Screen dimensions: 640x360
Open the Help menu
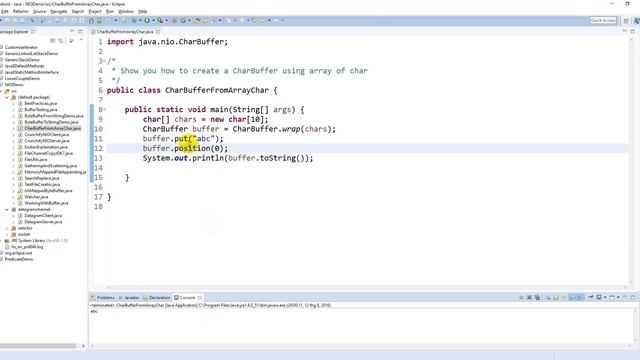[x=142, y=11]
